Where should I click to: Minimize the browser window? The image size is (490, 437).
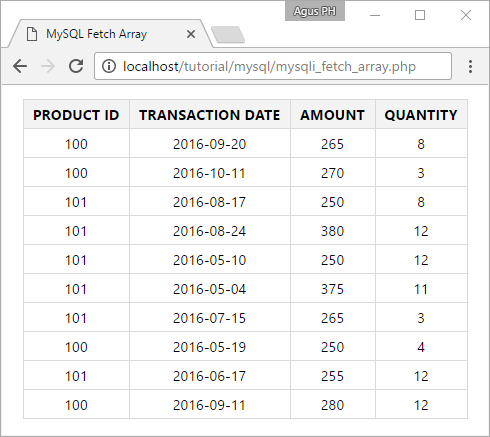pos(375,15)
